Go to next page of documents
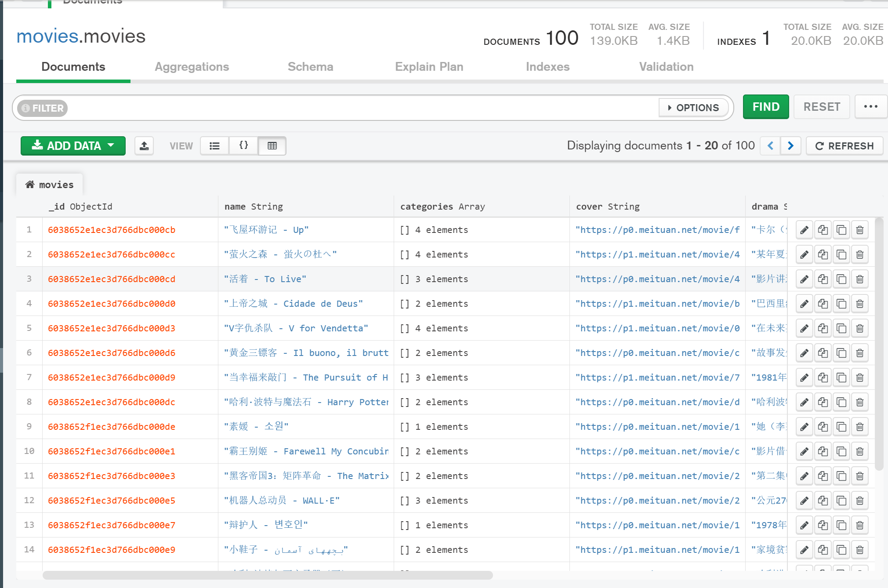The image size is (888, 588). point(790,146)
